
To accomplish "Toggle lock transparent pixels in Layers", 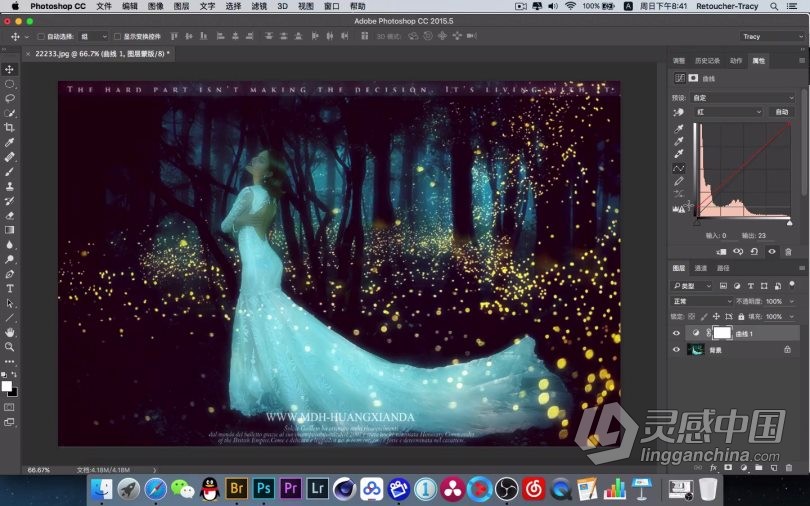I will coord(692,317).
